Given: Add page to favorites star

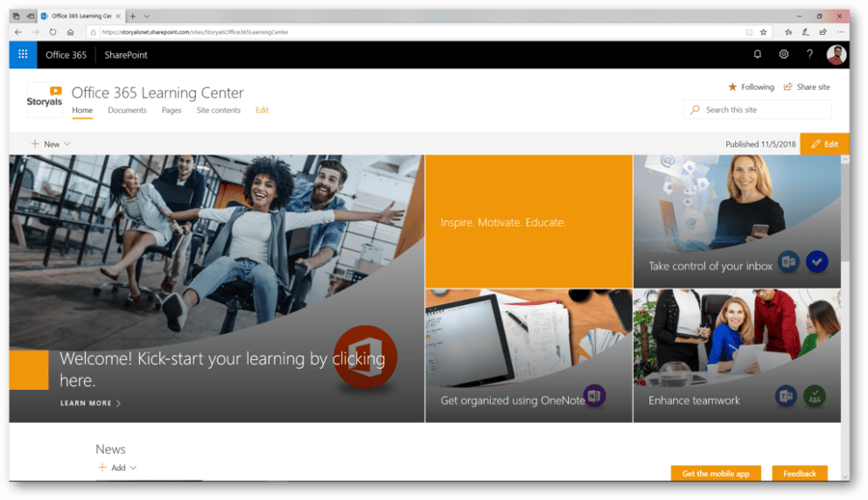Looking at the screenshot, I should pyautogui.click(x=764, y=32).
